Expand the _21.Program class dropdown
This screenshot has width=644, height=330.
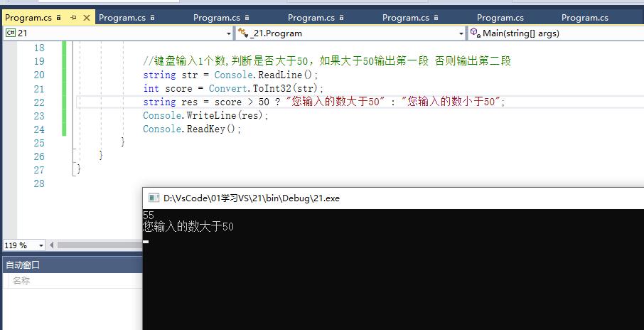click(461, 33)
